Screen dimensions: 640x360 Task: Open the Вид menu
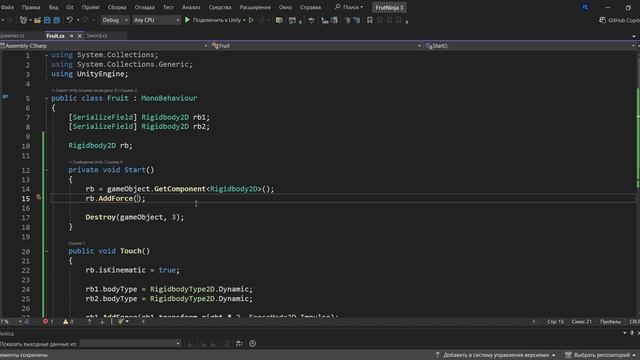(53, 7)
